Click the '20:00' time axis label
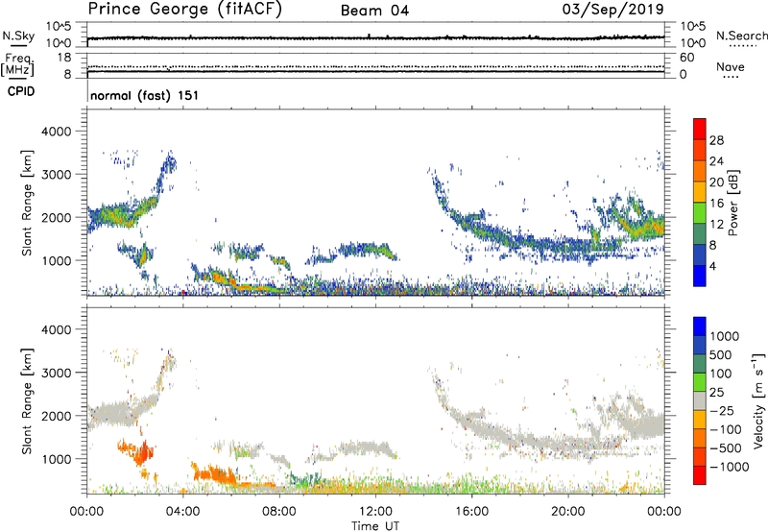The height and width of the screenshot is (532, 768). coord(567,512)
